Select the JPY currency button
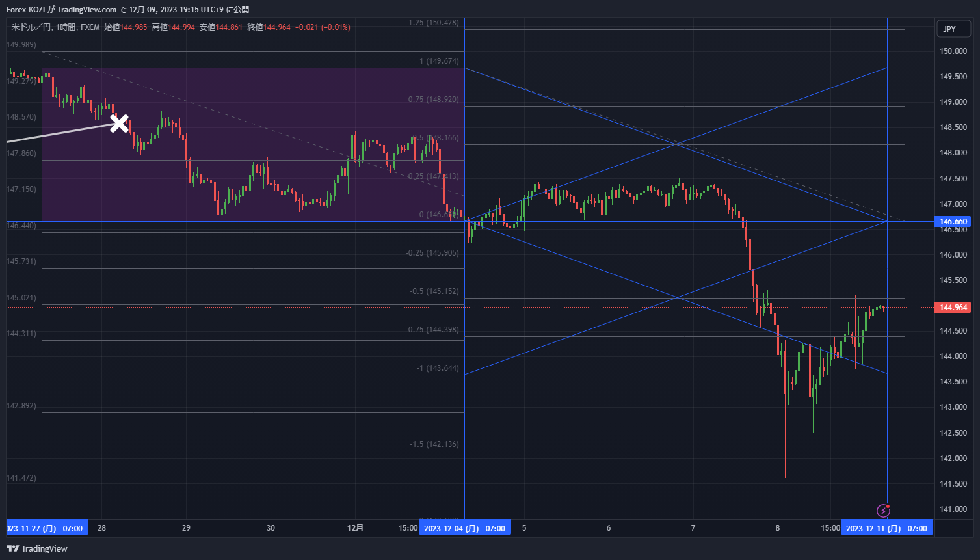The width and height of the screenshot is (980, 560). tap(949, 29)
